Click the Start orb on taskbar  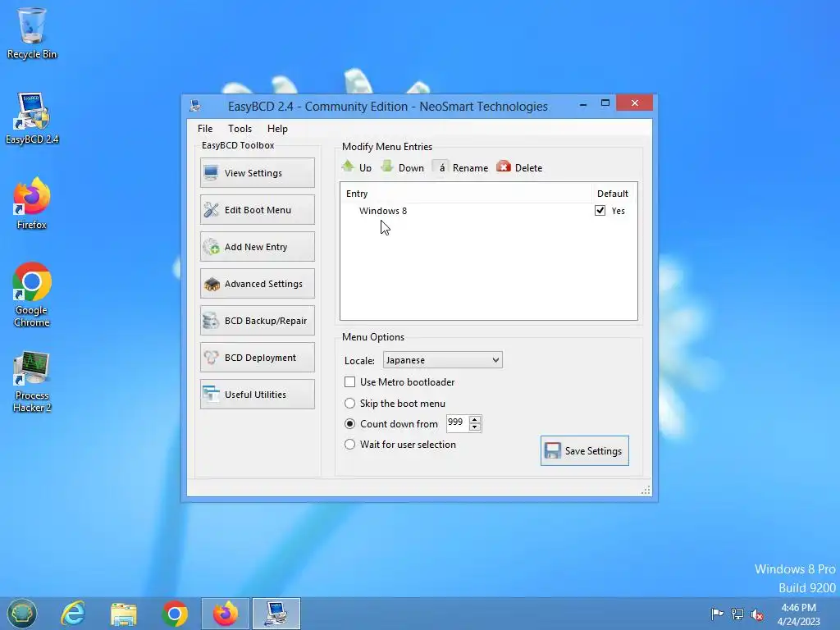(22, 614)
